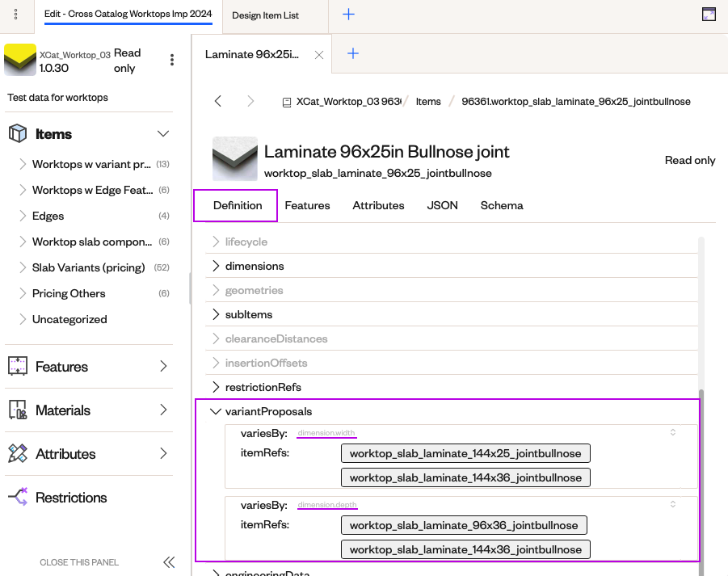Image resolution: width=728 pixels, height=576 pixels.
Task: Expand the Edges category
Action: (x=23, y=216)
